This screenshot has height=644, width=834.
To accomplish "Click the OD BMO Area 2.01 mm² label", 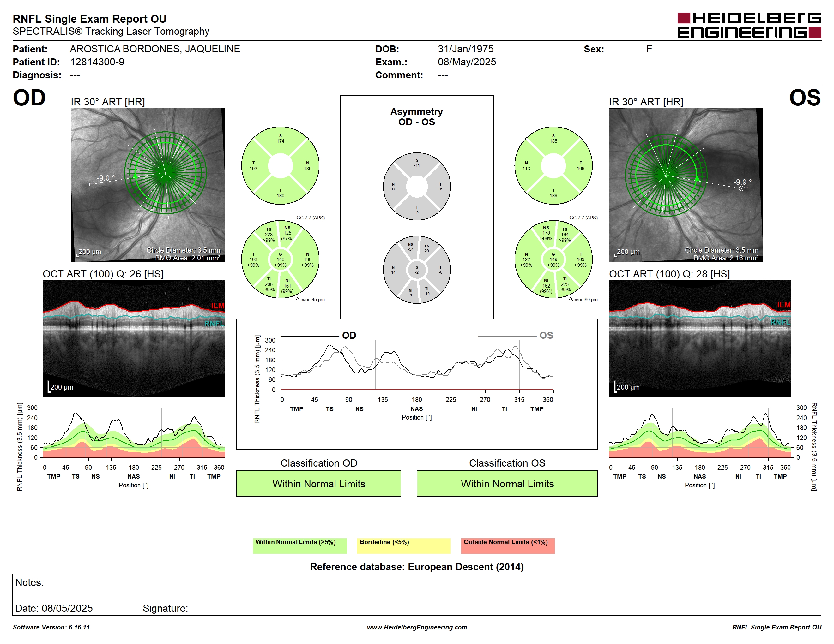I will coord(188,258).
